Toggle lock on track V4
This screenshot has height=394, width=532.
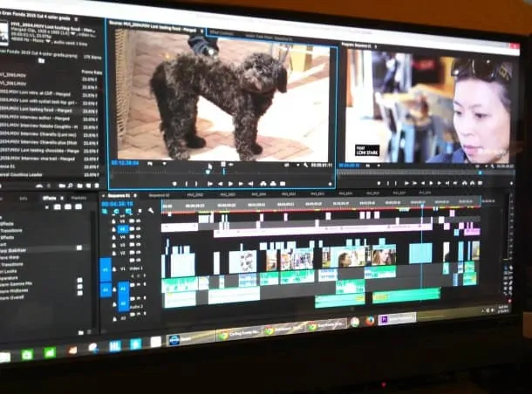(x=113, y=237)
